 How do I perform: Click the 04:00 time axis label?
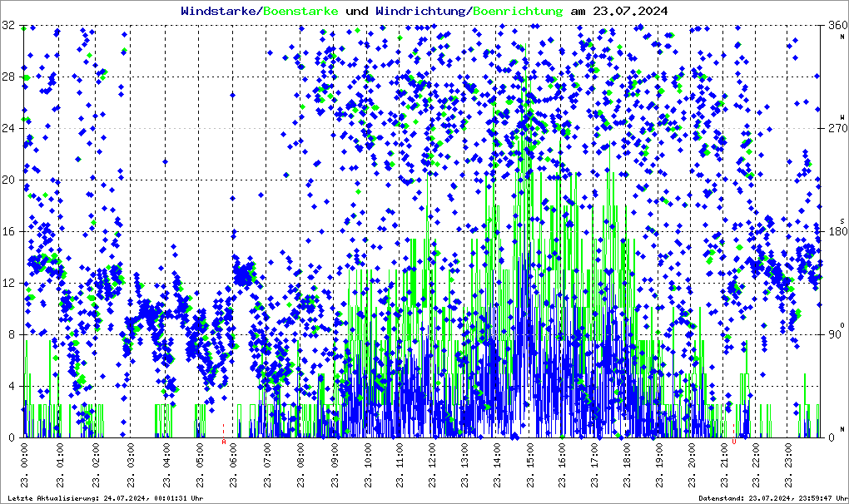pos(166,465)
